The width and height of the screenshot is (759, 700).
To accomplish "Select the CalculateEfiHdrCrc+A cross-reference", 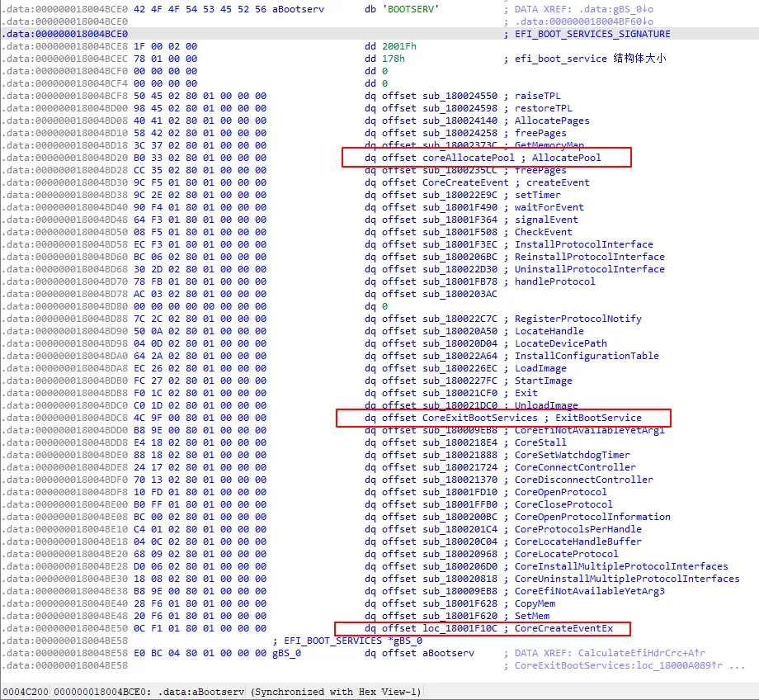I will 642,653.
